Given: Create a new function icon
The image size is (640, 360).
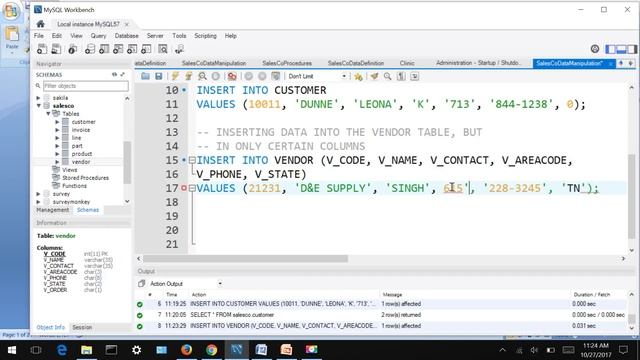Looking at the screenshot, I should tap(146, 49).
